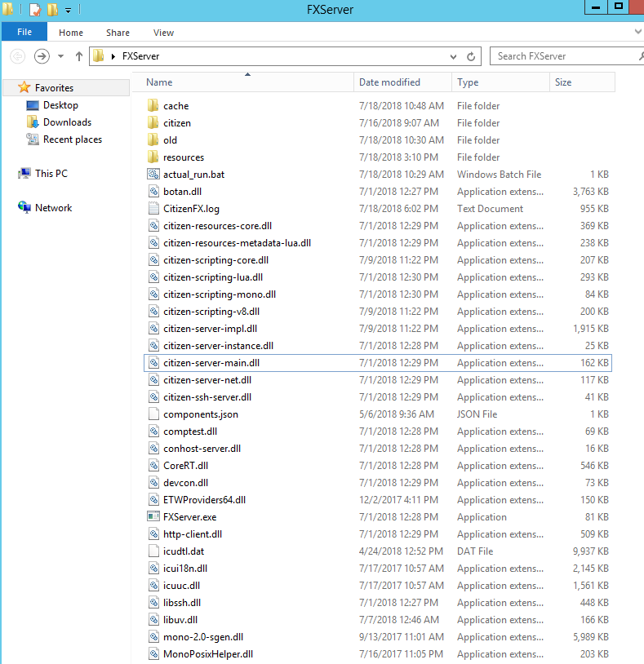Open the recent locations dropdown arrow
The height and width of the screenshot is (664, 644).
[x=61, y=56]
